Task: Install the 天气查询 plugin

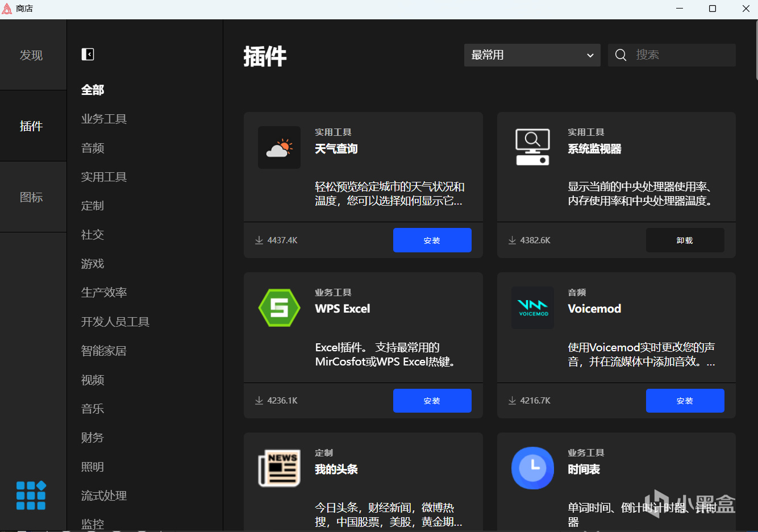Action: click(432, 240)
